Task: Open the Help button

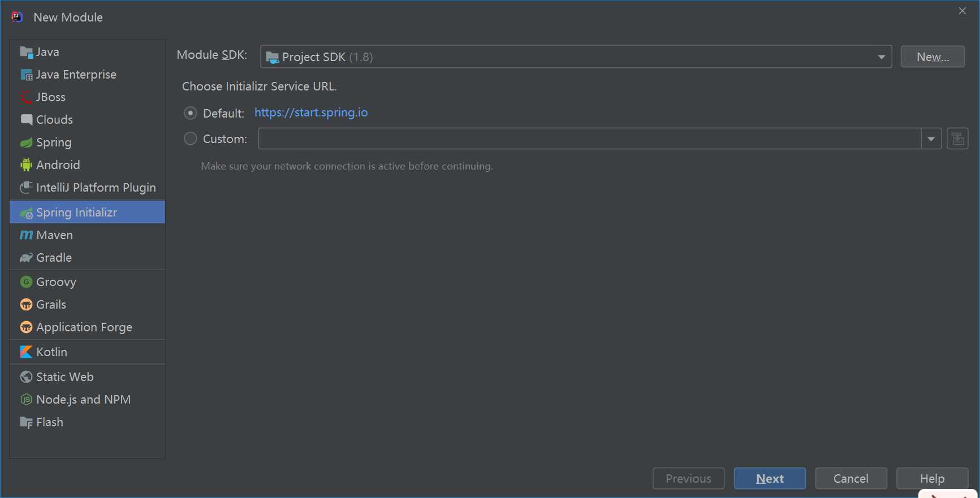Action: [x=932, y=478]
